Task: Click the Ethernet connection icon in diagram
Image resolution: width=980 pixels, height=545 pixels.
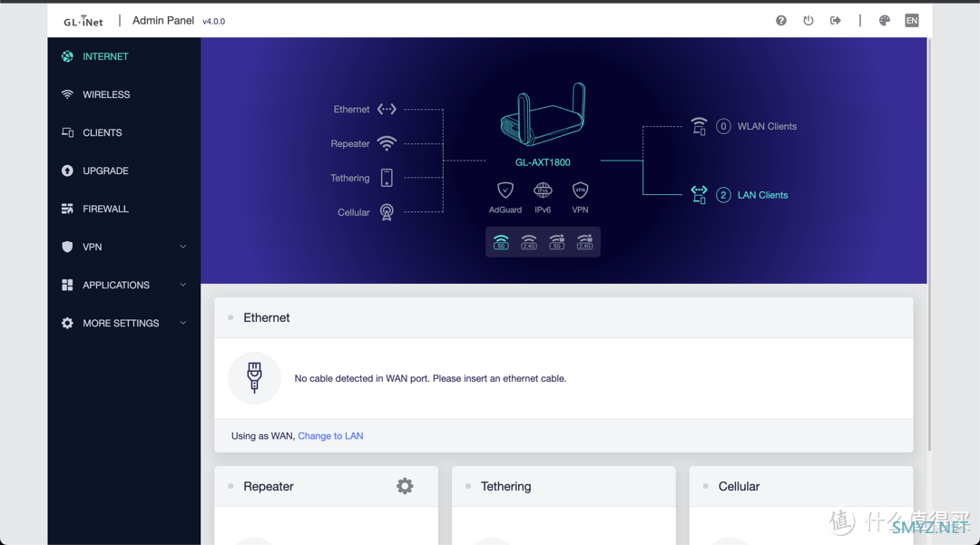Action: tap(387, 109)
